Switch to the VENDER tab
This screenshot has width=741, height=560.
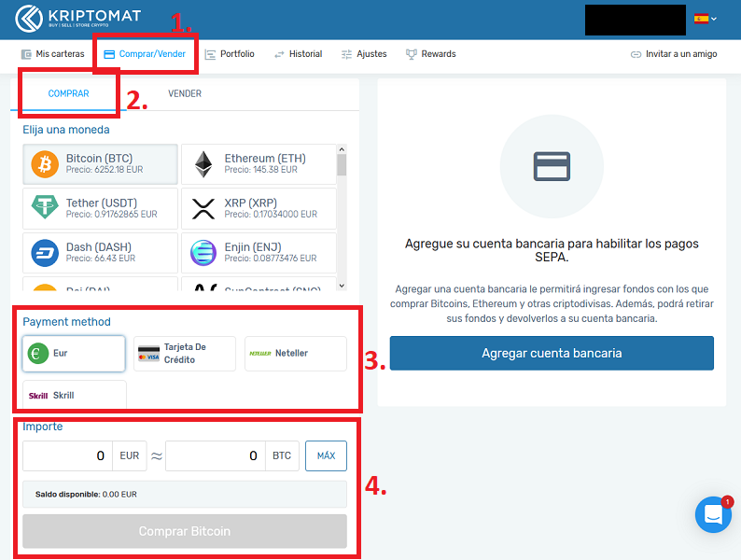(x=185, y=93)
